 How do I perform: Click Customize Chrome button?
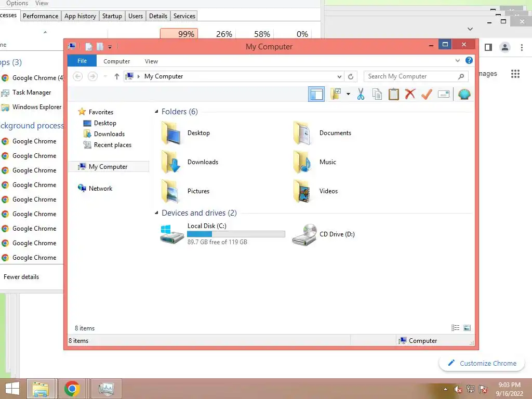[x=482, y=363]
